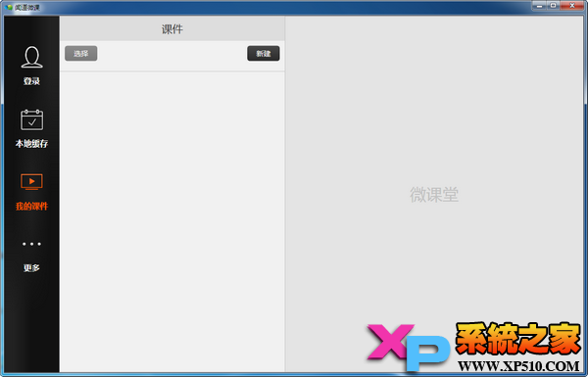The height and width of the screenshot is (377, 588).
Task: Click the XP logo watermark
Action: [x=408, y=347]
